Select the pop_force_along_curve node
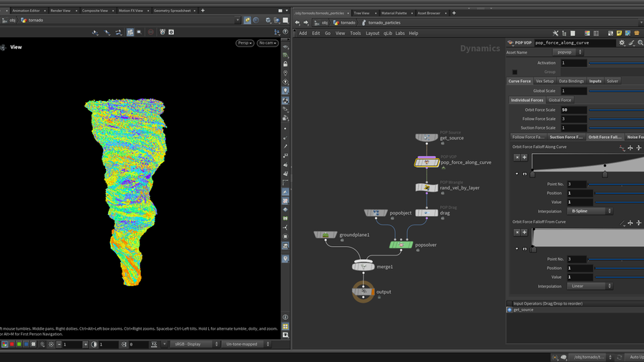644x362 pixels. (427, 162)
